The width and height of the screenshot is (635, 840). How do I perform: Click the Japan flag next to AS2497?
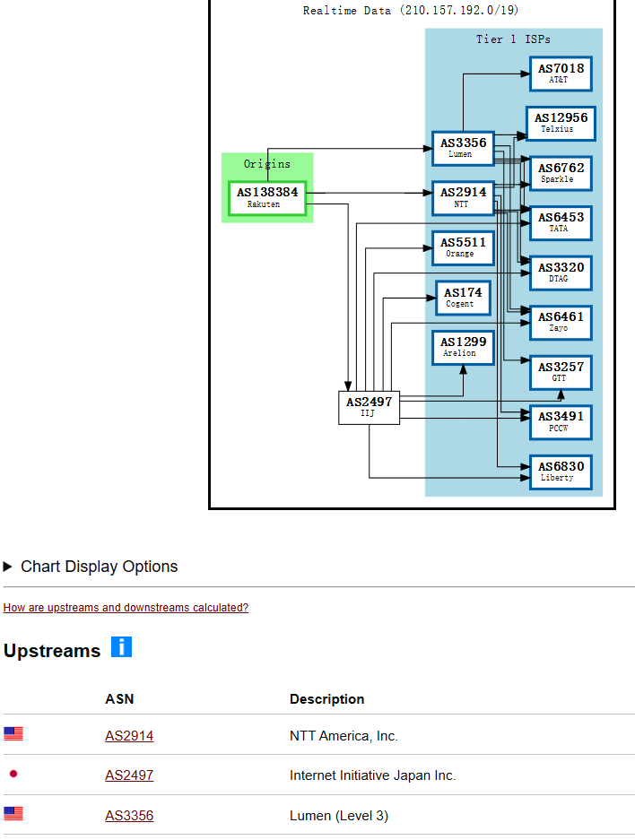pyautogui.click(x=13, y=774)
